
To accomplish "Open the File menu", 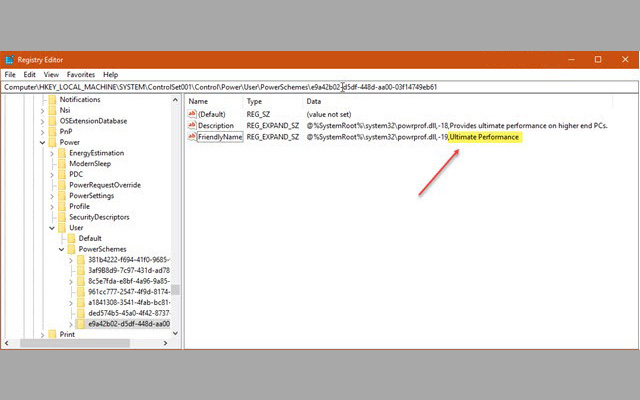I will click(10, 74).
